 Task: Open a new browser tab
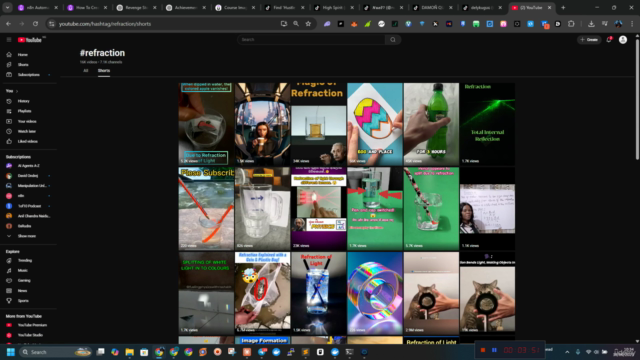pos(563,7)
